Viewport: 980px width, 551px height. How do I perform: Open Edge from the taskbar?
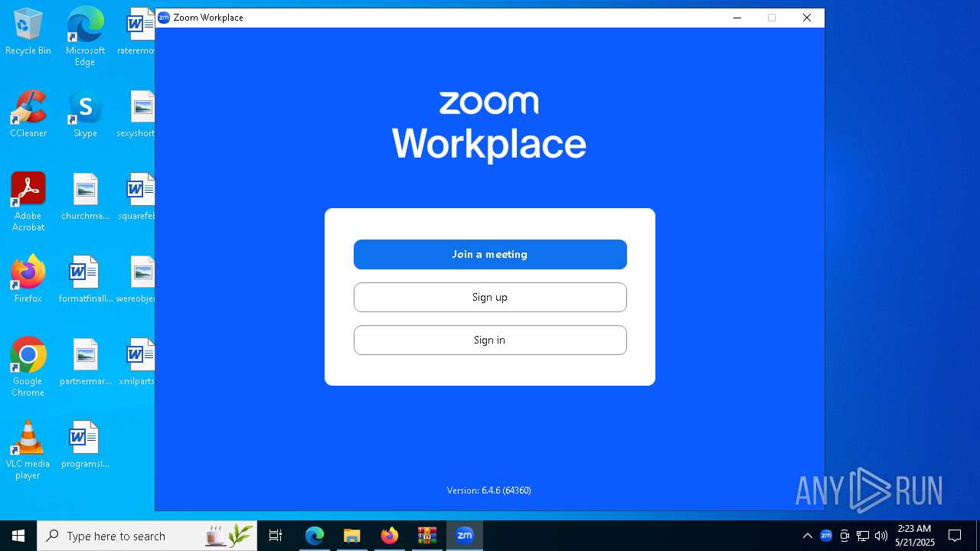315,536
